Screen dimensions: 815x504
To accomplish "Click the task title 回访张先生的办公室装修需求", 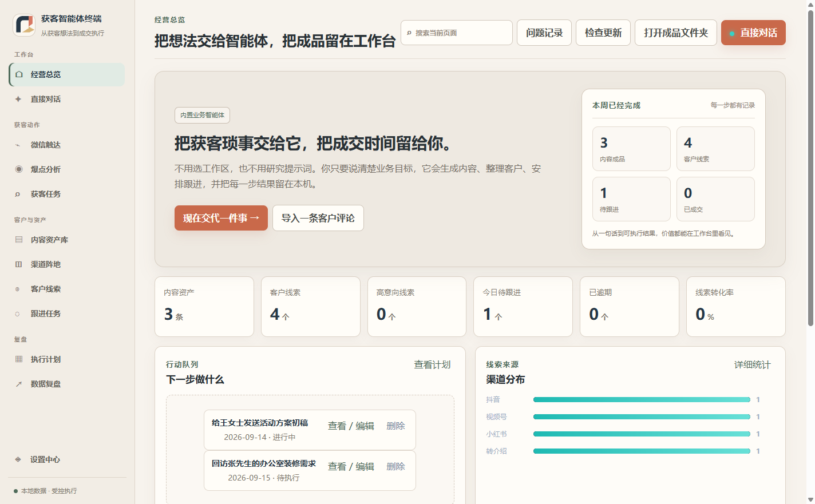I will [x=264, y=463].
